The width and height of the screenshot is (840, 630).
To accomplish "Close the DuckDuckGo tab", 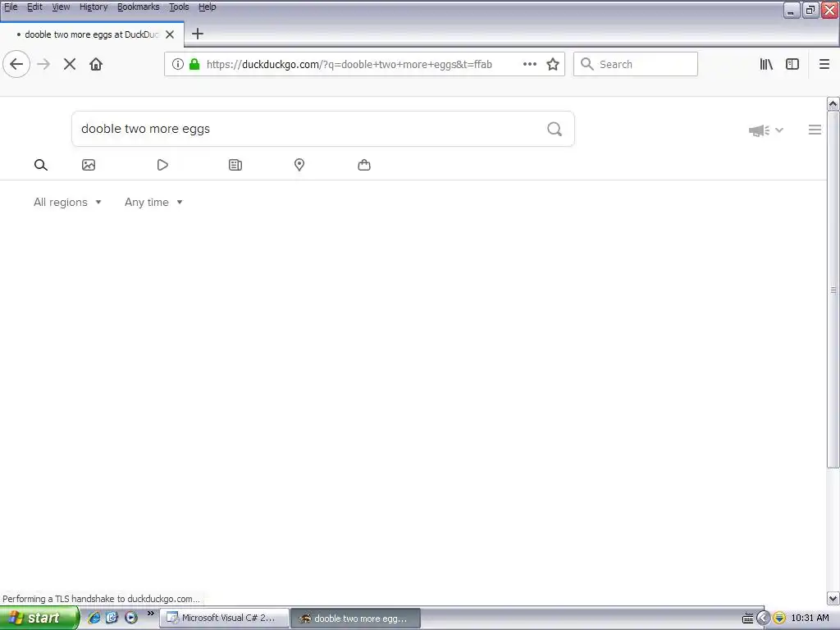I will 170,34.
